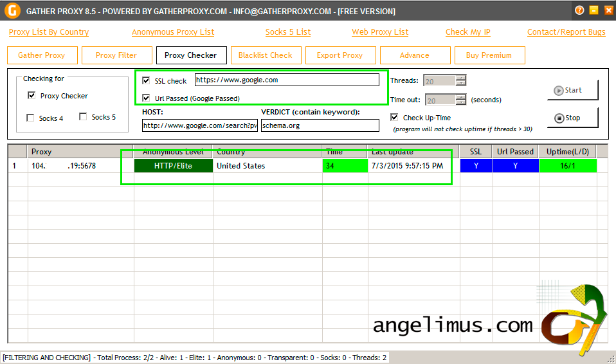Increase the Time out spinner value
This screenshot has height=364, width=616.
(461, 96)
